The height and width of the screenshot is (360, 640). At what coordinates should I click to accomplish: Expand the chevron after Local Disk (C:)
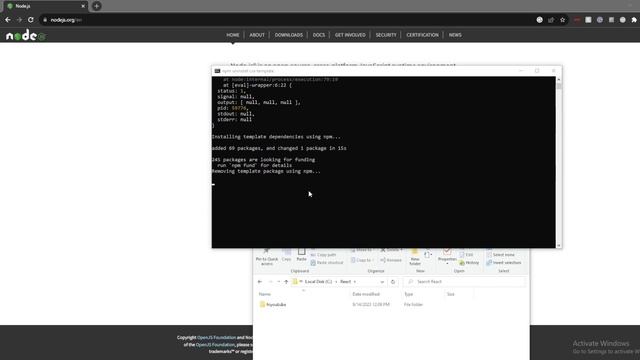click(336, 282)
